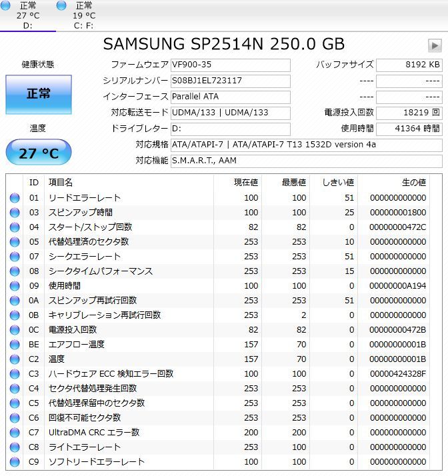Image resolution: width=448 pixels, height=476 pixels.
Task: Click the ATA/ATAPI-7 standard field
Action: pos(306,145)
